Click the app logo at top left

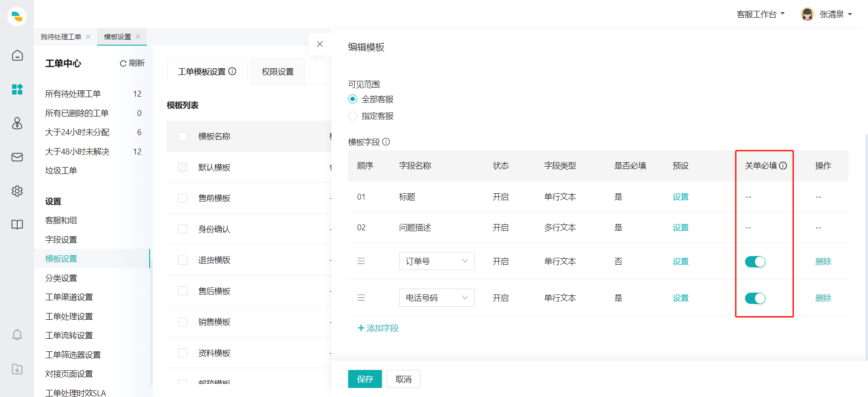(17, 16)
